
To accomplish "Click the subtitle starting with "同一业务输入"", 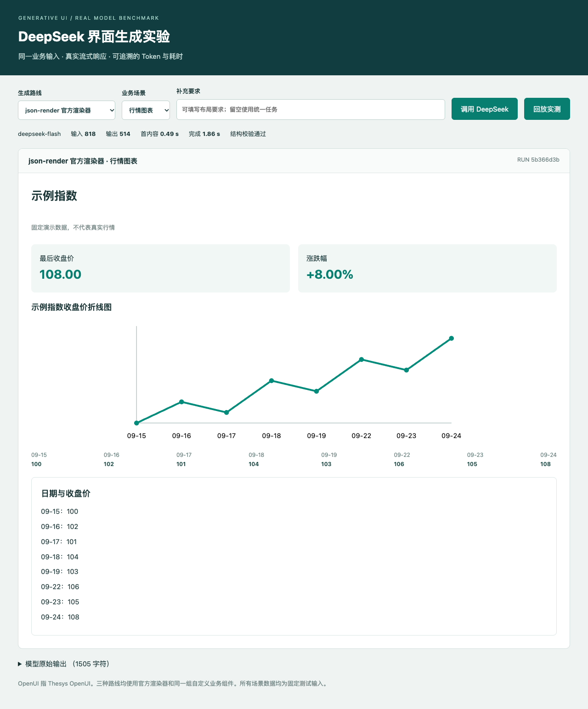I will tap(101, 56).
